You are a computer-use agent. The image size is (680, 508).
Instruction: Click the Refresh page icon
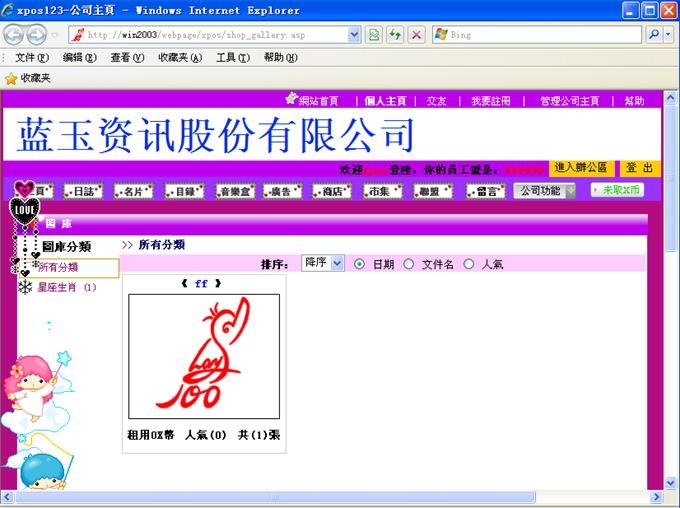click(x=395, y=35)
